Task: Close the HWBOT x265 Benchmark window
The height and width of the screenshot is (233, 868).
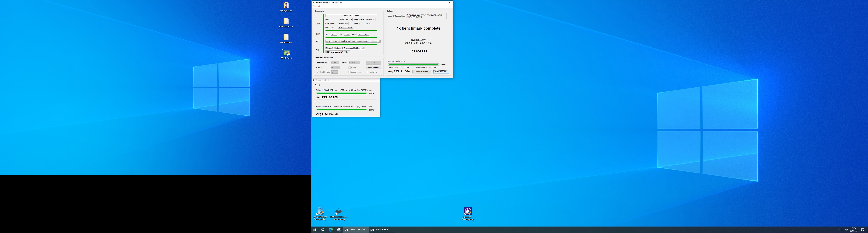Action: [449, 2]
